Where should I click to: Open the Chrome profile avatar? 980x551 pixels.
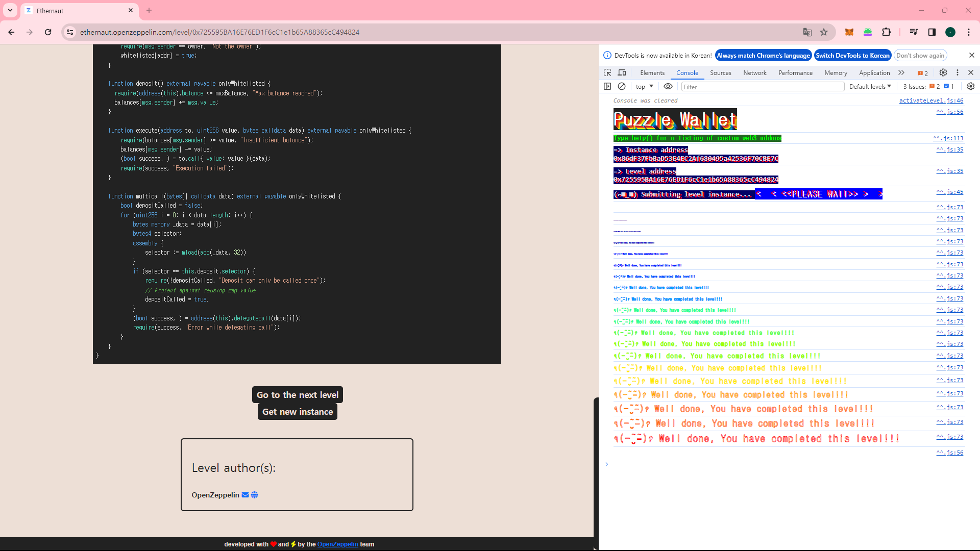950,32
